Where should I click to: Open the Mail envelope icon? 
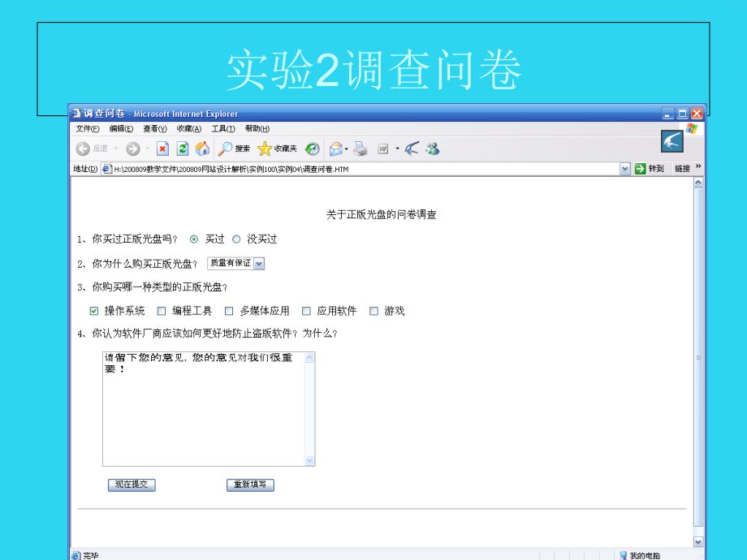click(336, 149)
